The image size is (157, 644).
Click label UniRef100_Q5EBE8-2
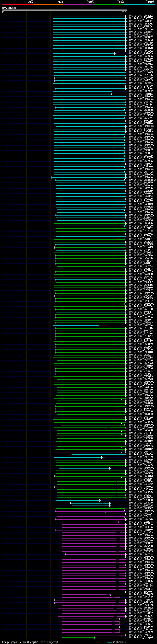pos(142,180)
